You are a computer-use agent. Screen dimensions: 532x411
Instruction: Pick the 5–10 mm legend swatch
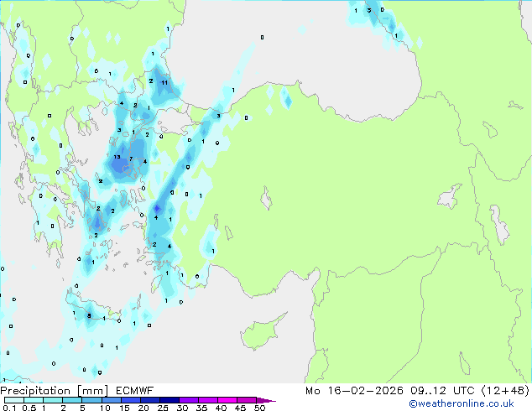[91, 400]
